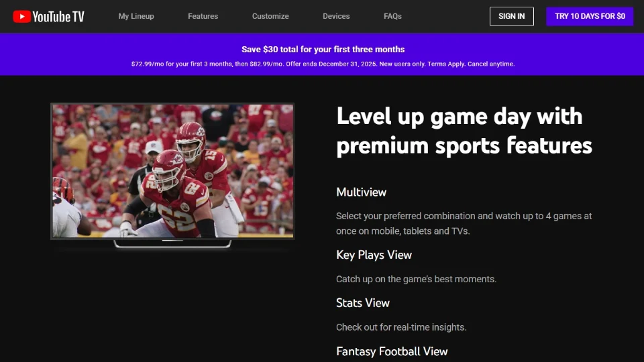Click TRY 10 DAYS FOR $0 button
Image resolution: width=644 pixels, height=362 pixels.
tap(590, 16)
